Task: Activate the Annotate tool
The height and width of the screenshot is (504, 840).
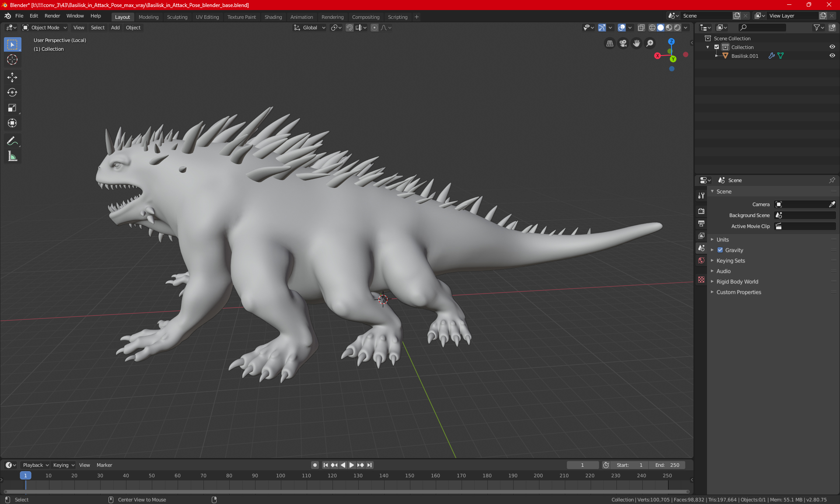Action: (12, 141)
